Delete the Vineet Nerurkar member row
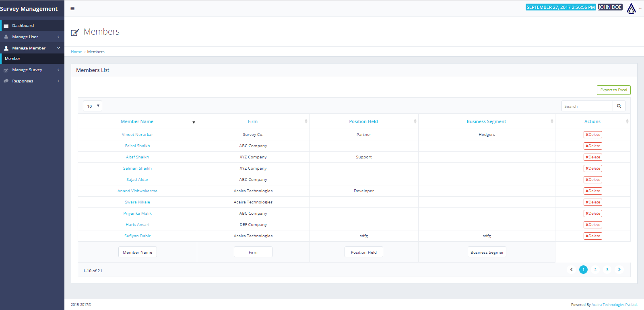Screen dimensions: 644x310 (592, 135)
